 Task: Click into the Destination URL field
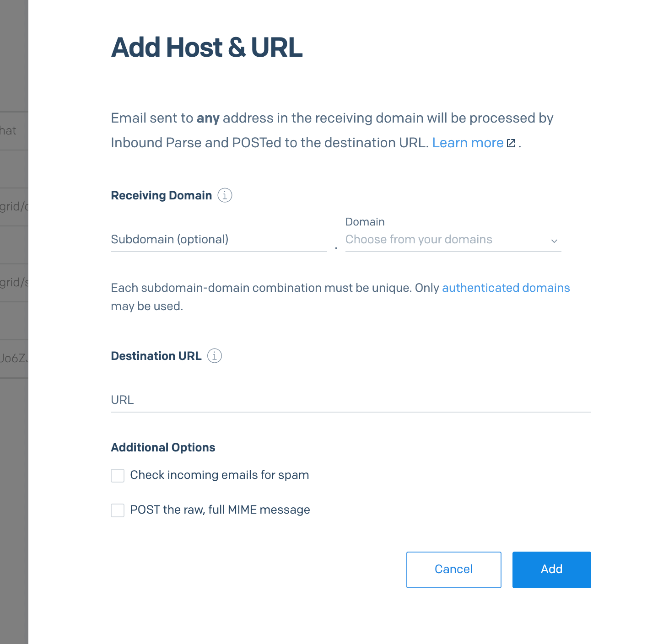tap(350, 400)
